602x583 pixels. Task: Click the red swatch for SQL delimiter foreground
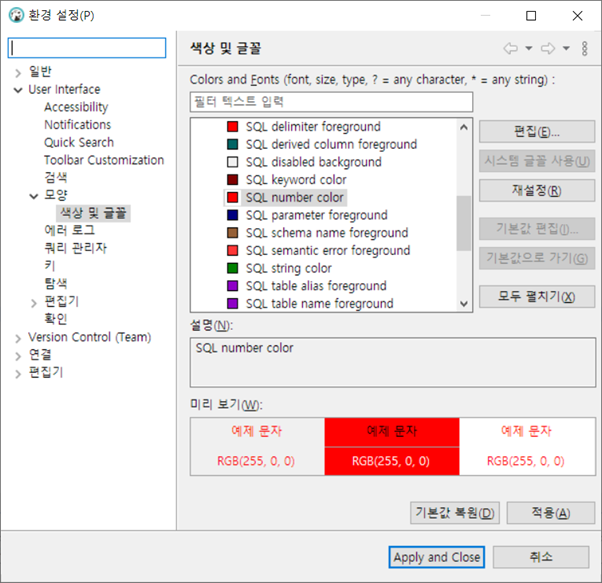pos(232,126)
